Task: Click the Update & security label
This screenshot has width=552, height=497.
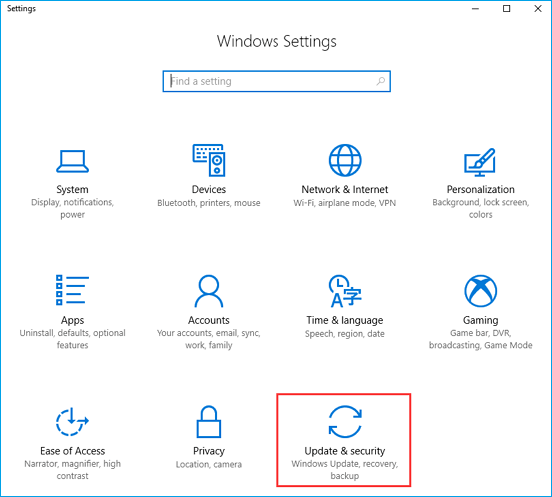Action: tap(345, 451)
